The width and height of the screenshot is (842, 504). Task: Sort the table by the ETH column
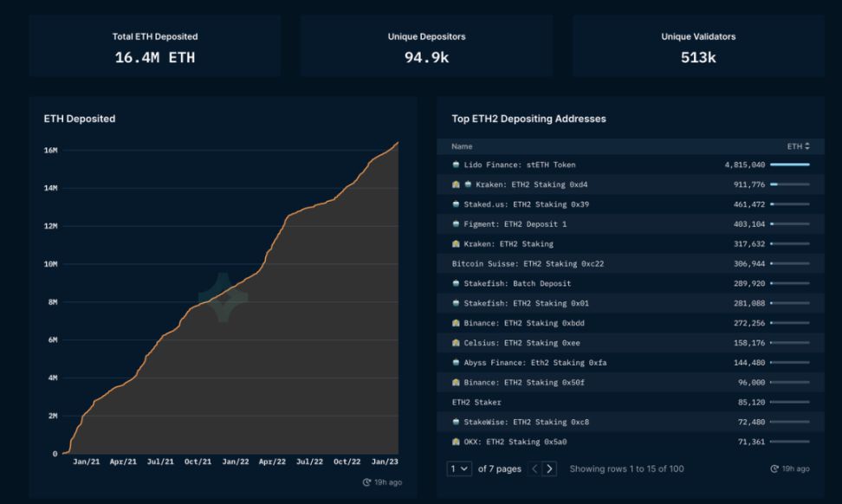pyautogui.click(x=798, y=146)
